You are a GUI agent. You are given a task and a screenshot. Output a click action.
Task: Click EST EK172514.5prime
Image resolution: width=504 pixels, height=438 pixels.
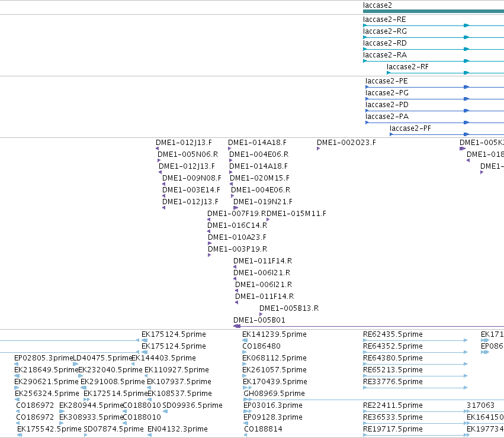pos(115,394)
